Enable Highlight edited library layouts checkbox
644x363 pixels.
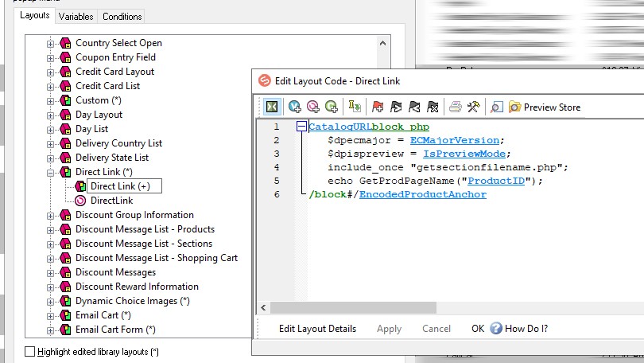[x=30, y=351]
